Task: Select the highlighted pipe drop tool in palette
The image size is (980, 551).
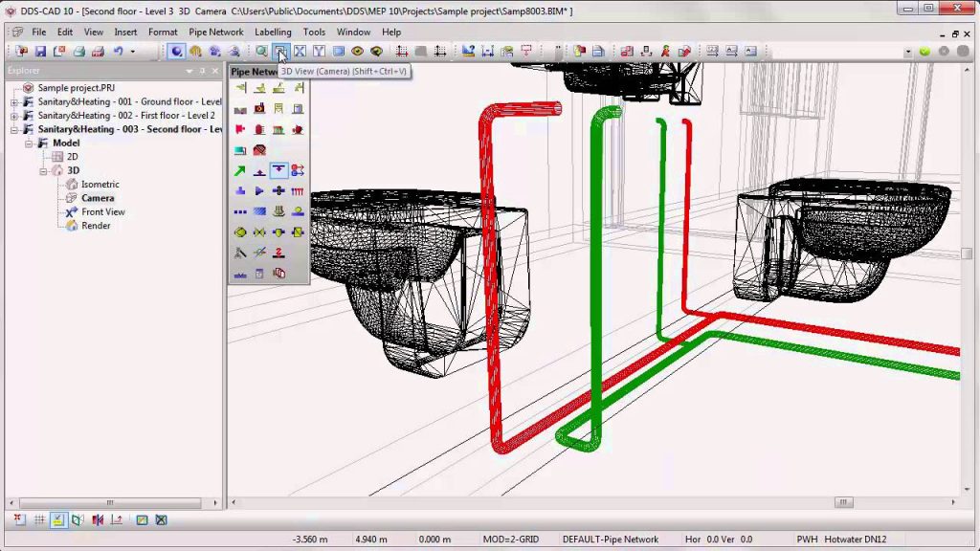Action: point(278,169)
